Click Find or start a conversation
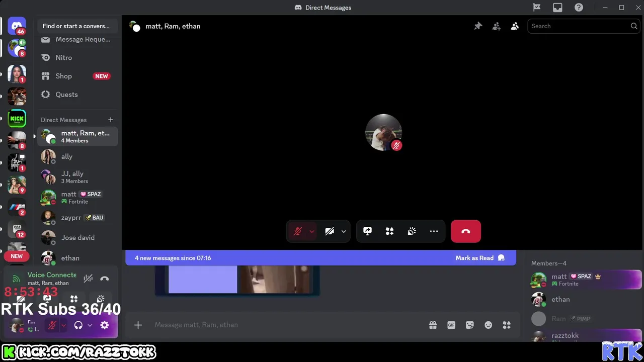 (77, 26)
